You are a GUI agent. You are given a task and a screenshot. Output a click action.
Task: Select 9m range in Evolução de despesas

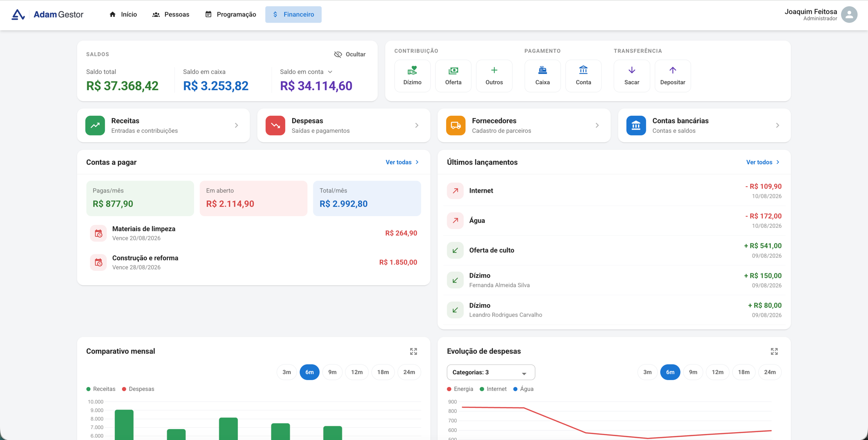click(693, 372)
